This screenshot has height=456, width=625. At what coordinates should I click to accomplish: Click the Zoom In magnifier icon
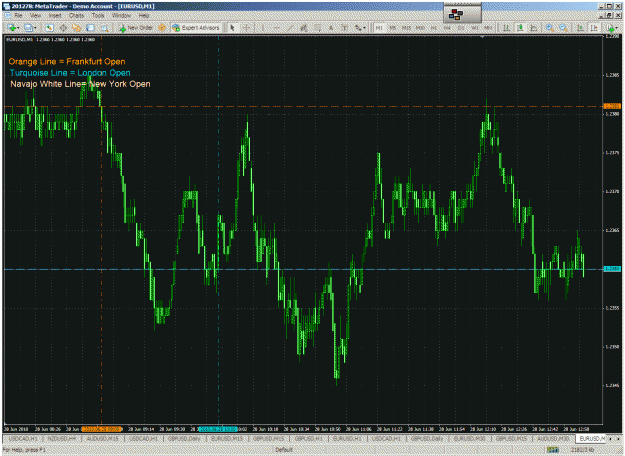[x=550, y=28]
